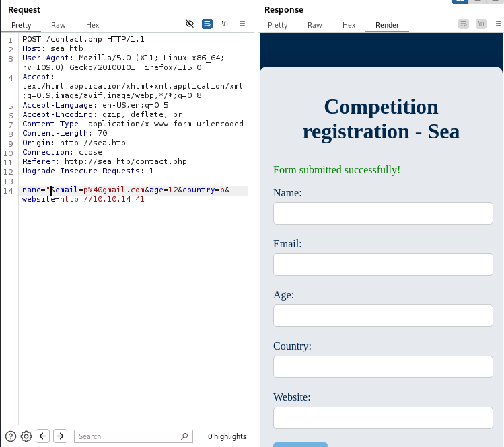504x447 pixels.
Task: Click the Response panel title
Action: coord(284,10)
